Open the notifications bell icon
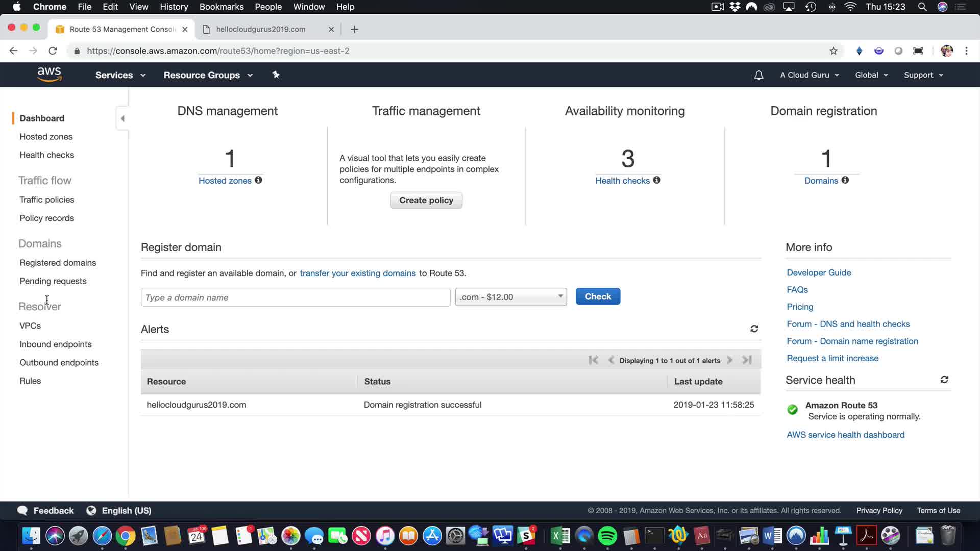The width and height of the screenshot is (980, 551). tap(758, 75)
